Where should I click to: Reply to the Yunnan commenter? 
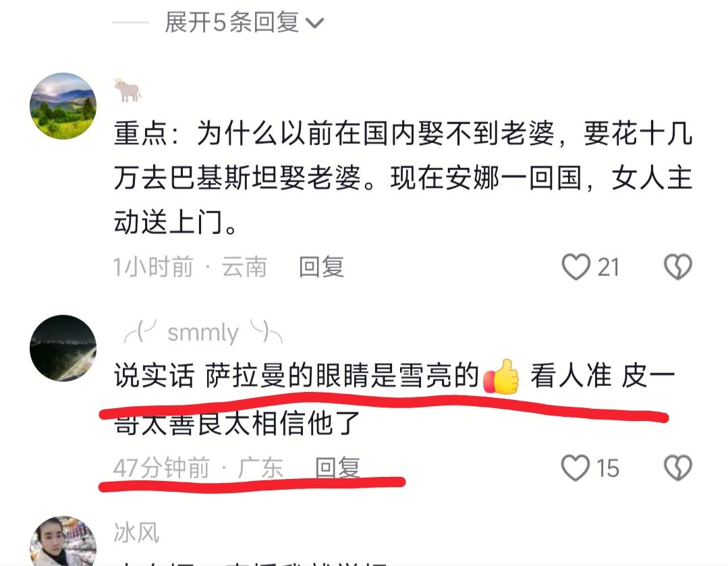321,267
